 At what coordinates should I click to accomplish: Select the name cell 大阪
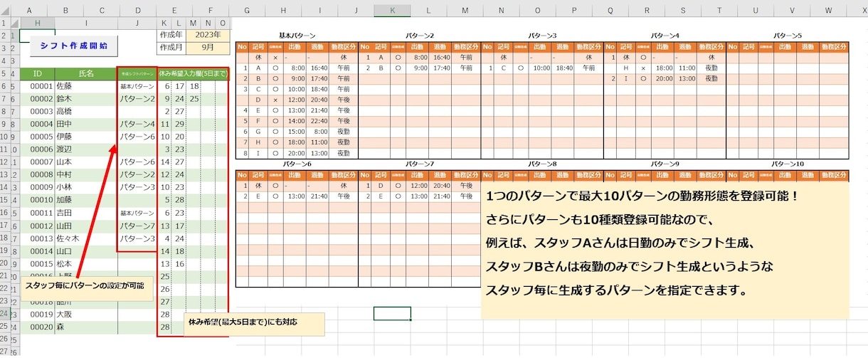(x=86, y=315)
